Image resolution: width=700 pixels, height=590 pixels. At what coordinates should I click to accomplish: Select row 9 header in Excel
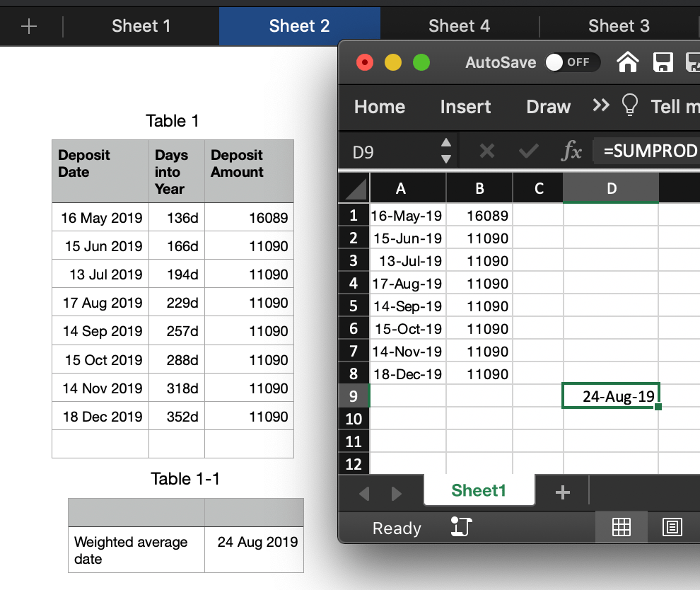tap(354, 396)
